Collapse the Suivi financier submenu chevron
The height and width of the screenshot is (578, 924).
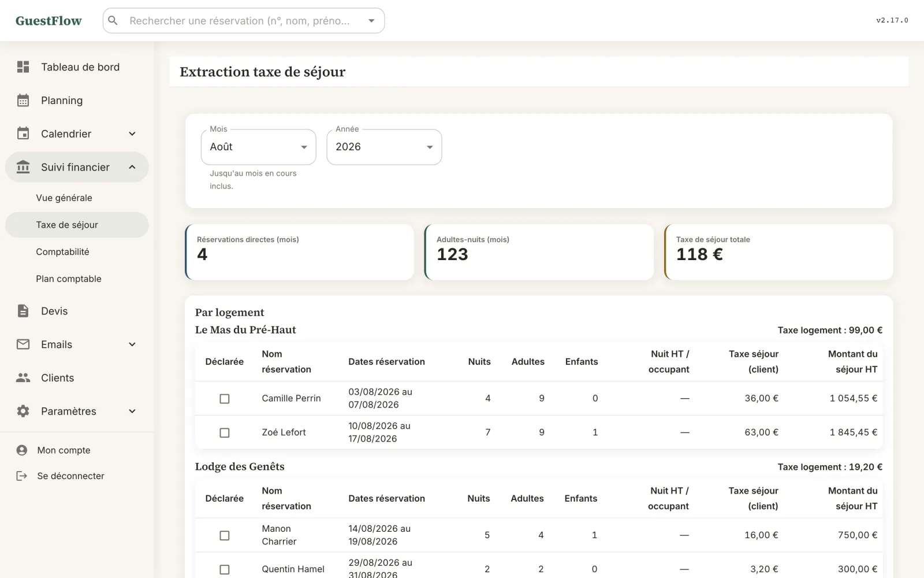[x=132, y=167]
